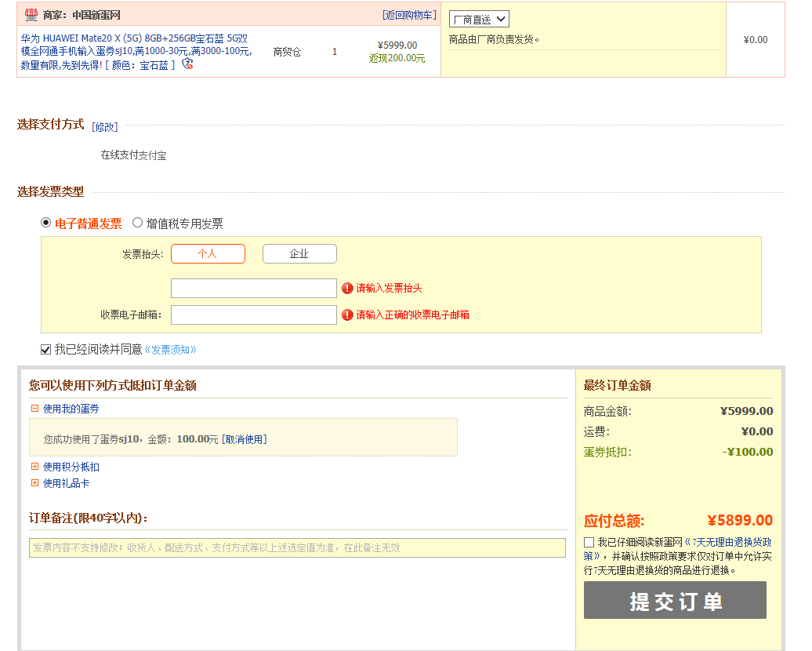812x651 pixels.
Task: Tick the 7天无理由退换货 policy checkbox
Action: click(589, 542)
